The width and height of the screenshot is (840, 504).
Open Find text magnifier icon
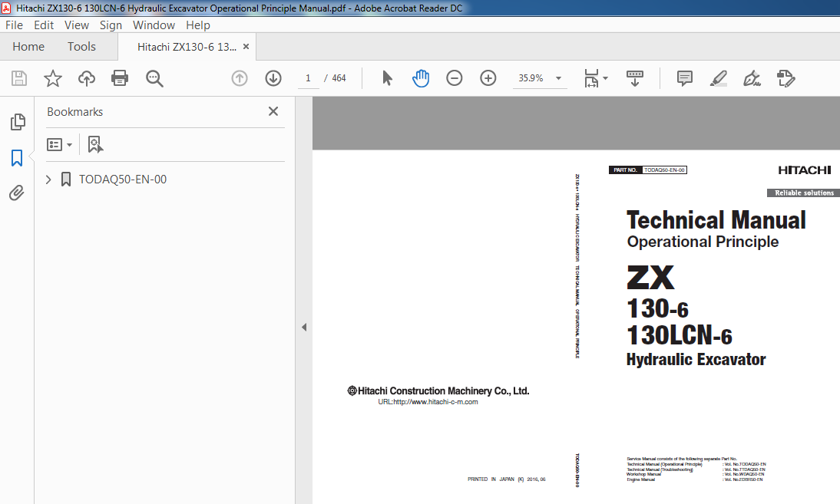tap(154, 78)
